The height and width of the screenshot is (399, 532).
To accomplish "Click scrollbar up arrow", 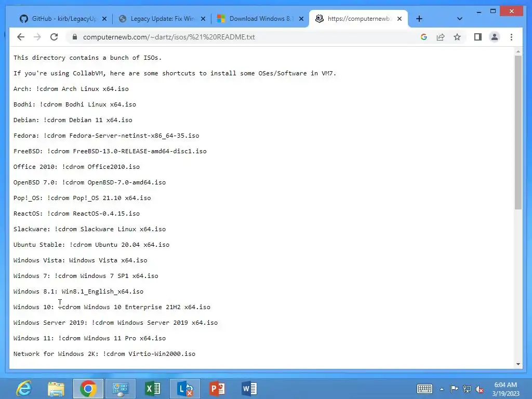I will [518, 51].
